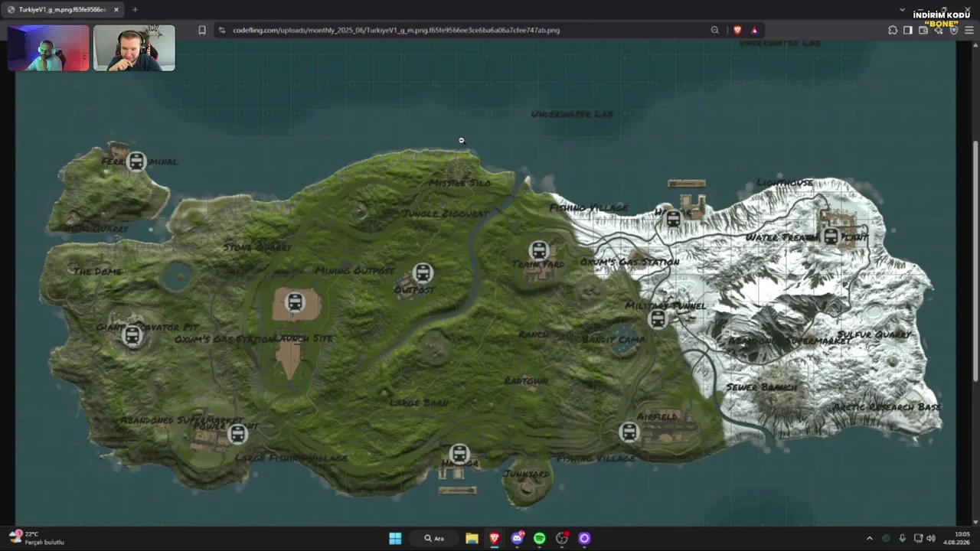Image resolution: width=980 pixels, height=551 pixels.
Task: Click the Giant Excavator Pit train icon
Action: (132, 335)
